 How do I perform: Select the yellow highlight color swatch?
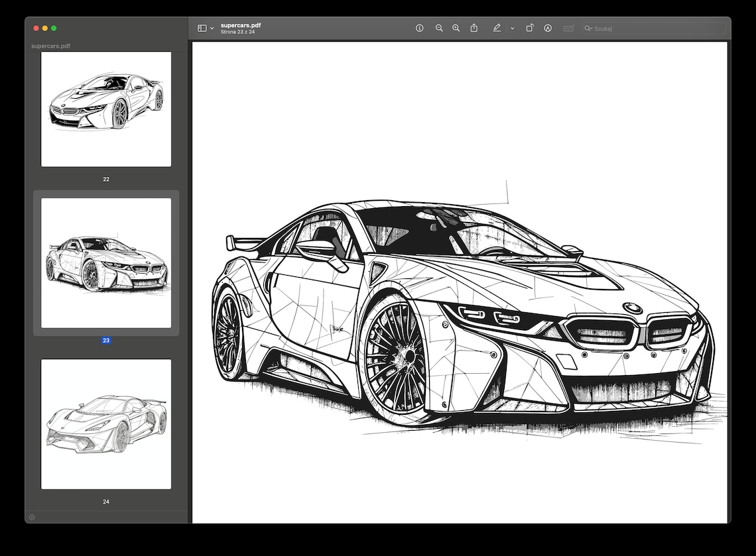click(x=511, y=28)
